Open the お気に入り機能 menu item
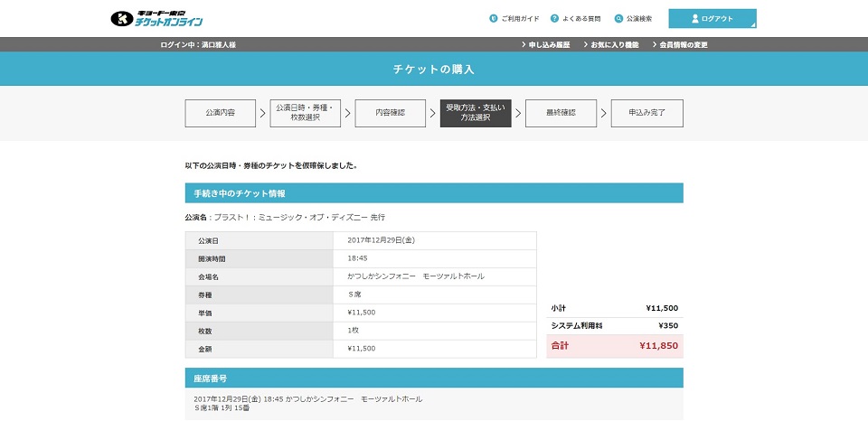This screenshot has width=868, height=421. (615, 44)
